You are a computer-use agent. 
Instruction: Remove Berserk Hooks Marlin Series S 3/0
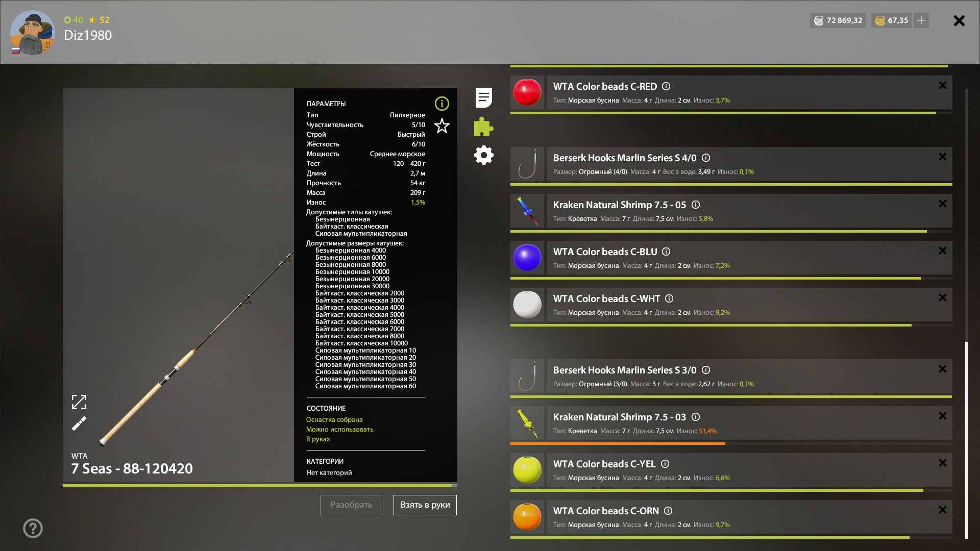pos(943,369)
